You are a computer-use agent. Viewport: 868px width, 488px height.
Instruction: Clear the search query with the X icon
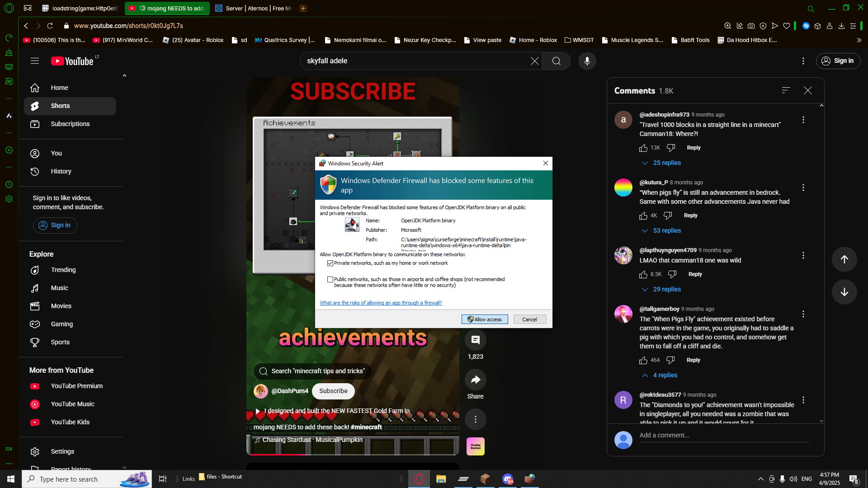[534, 61]
